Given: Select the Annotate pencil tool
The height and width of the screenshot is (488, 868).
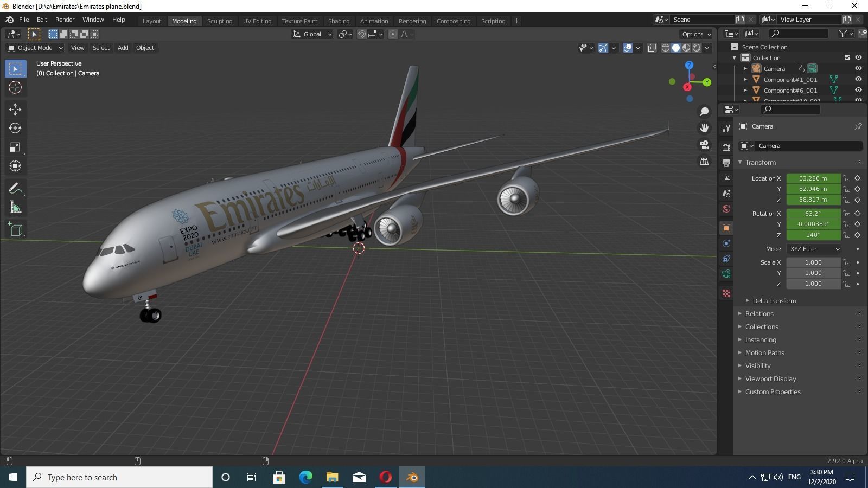Looking at the screenshot, I should tap(15, 188).
